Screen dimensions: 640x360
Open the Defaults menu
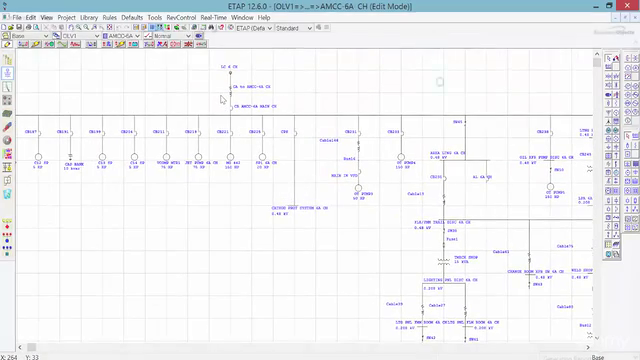(x=132, y=18)
